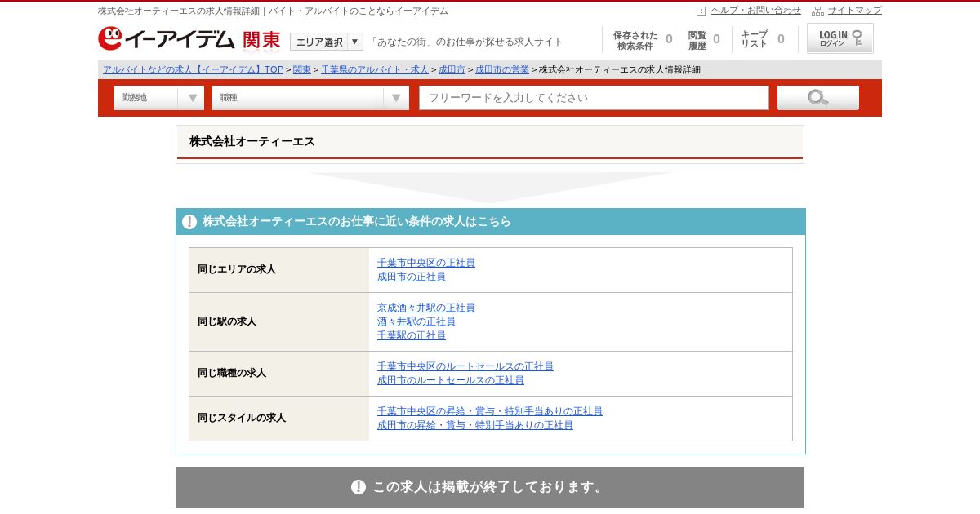Click the 同じエリアの求人 row label
Image resolution: width=980 pixels, height=514 pixels.
pos(237,269)
